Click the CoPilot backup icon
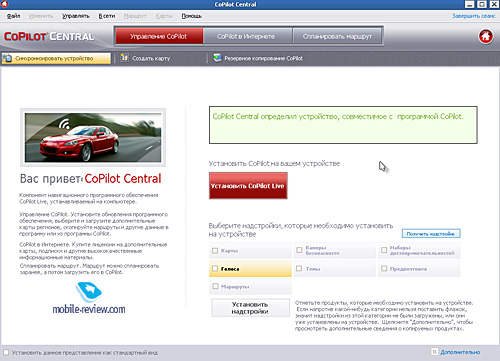Screen dimensions: 500x361 217,58
